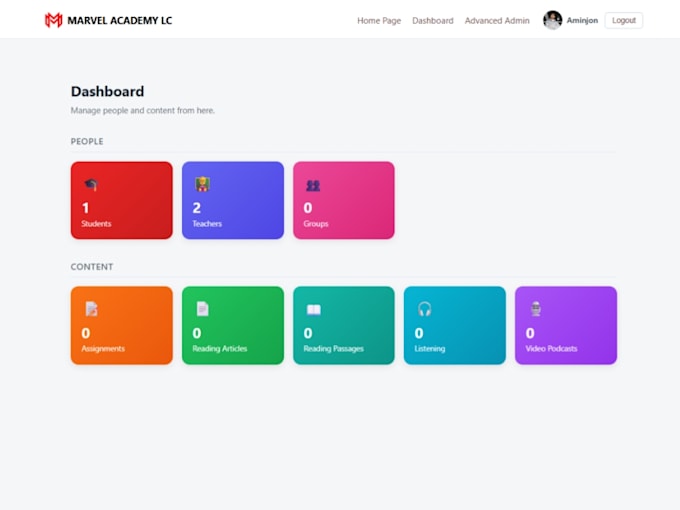
Task: Click the count 2 on Teachers card
Action: (197, 208)
